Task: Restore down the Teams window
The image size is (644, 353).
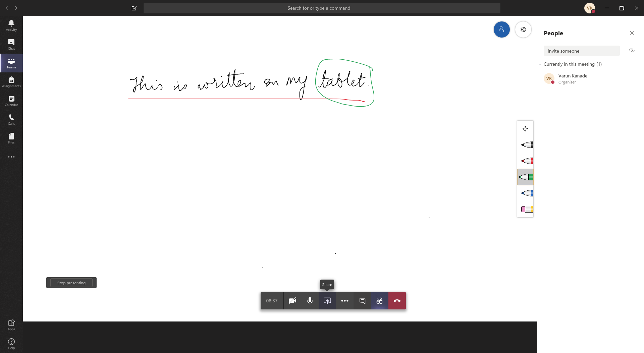Action: (622, 8)
